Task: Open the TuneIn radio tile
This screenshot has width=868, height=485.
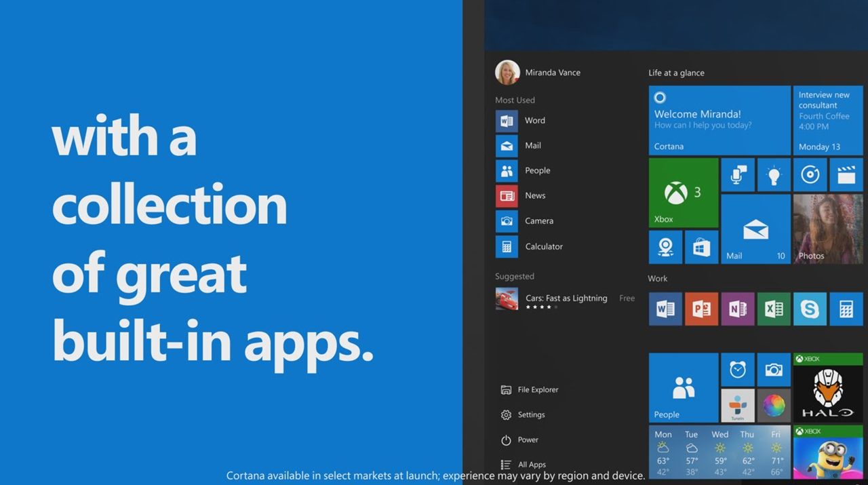Action: 738,406
